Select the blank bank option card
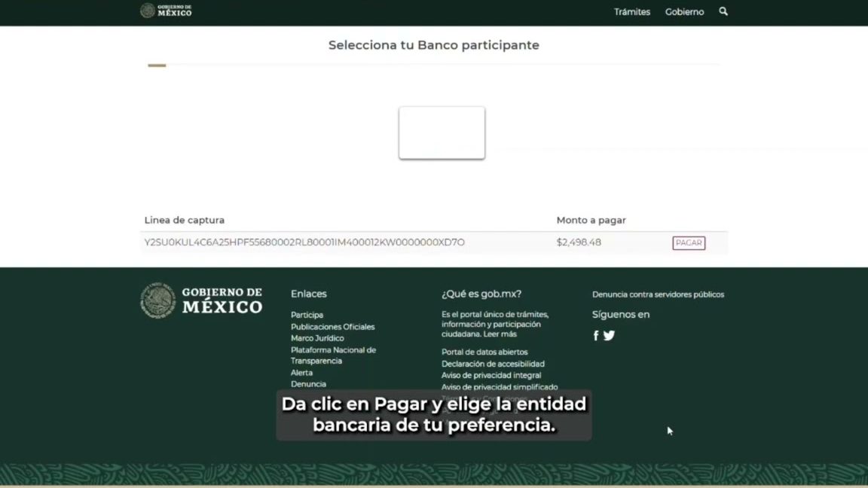Screen dimensions: 868x488 442,133
